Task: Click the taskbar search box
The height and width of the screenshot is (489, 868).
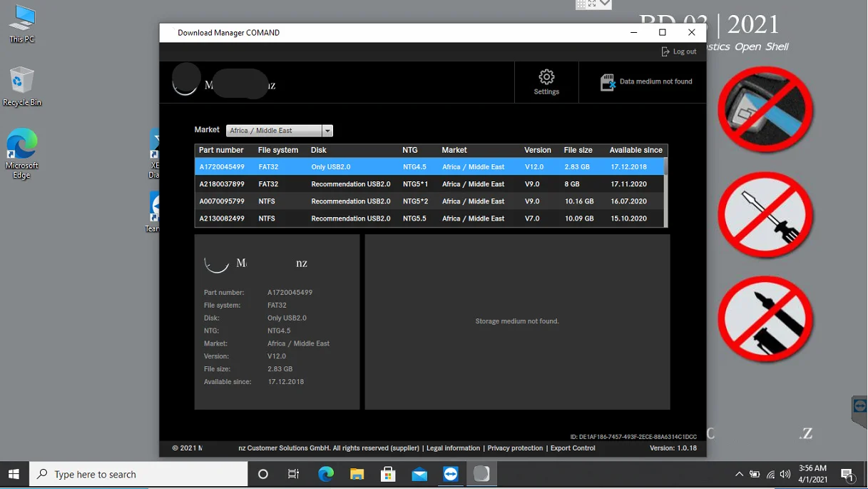Action: (138, 474)
